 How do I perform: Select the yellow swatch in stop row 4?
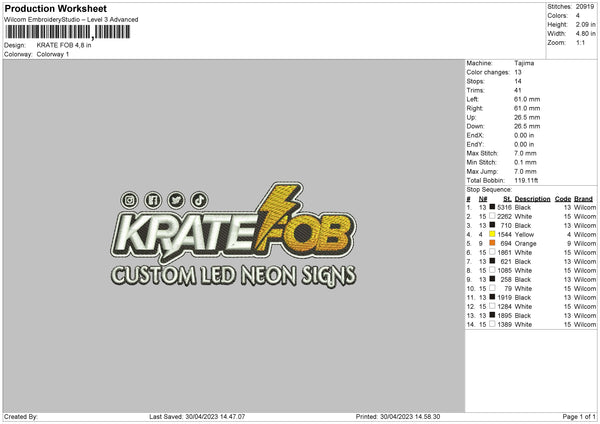(x=492, y=234)
